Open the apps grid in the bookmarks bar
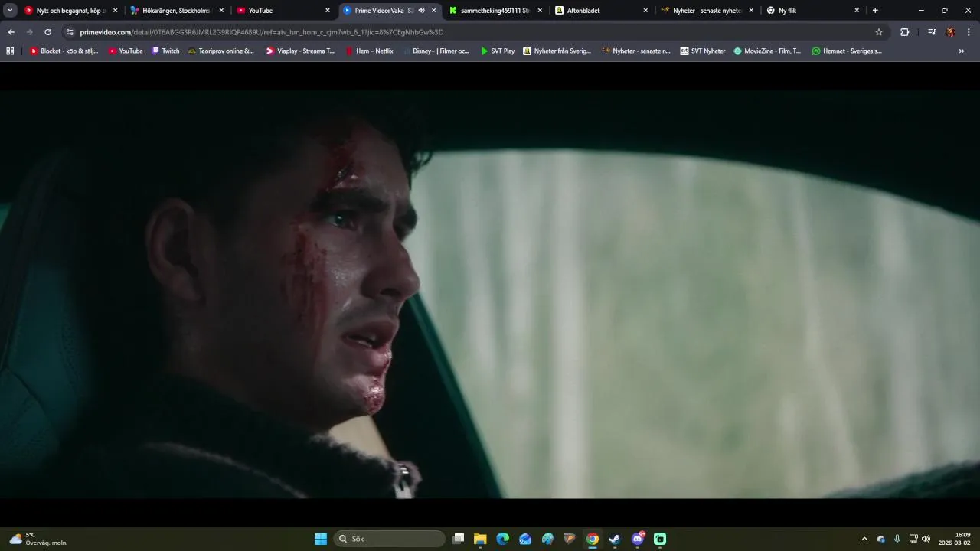The height and width of the screenshot is (551, 980). click(10, 51)
